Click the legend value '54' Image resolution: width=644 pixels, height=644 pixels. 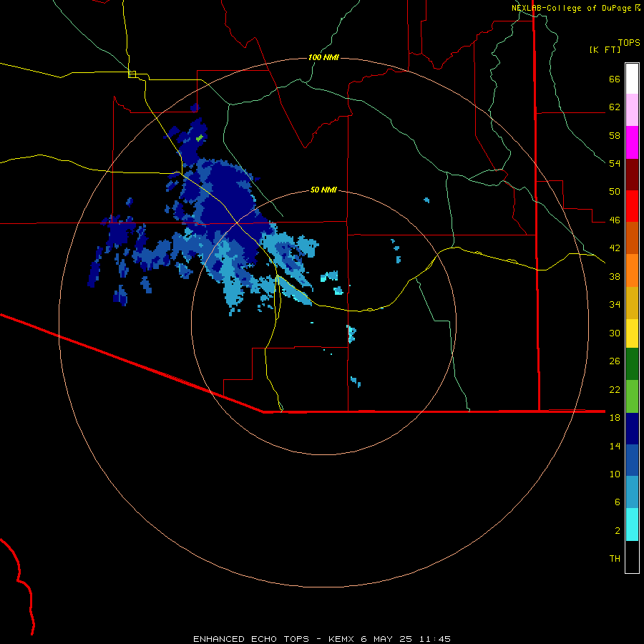click(615, 163)
